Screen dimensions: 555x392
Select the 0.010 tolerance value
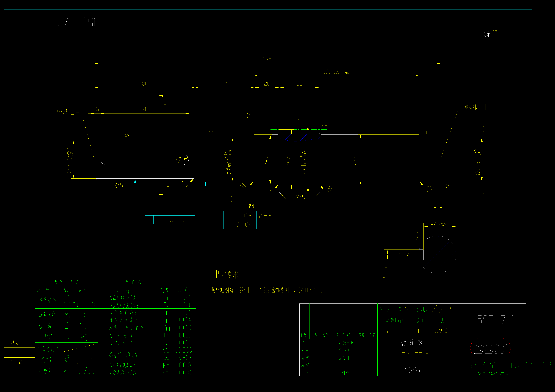click(x=166, y=220)
